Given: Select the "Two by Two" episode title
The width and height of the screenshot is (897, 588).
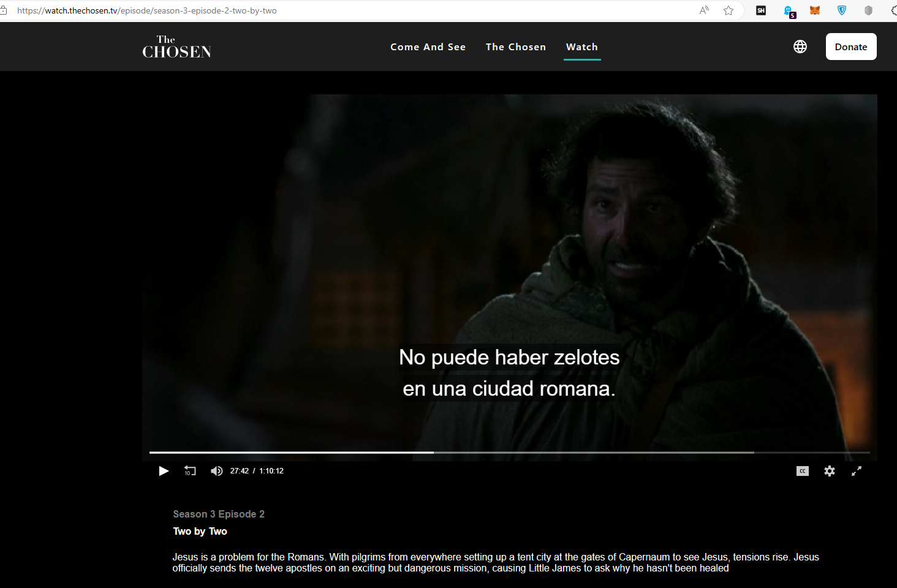Looking at the screenshot, I should point(200,532).
